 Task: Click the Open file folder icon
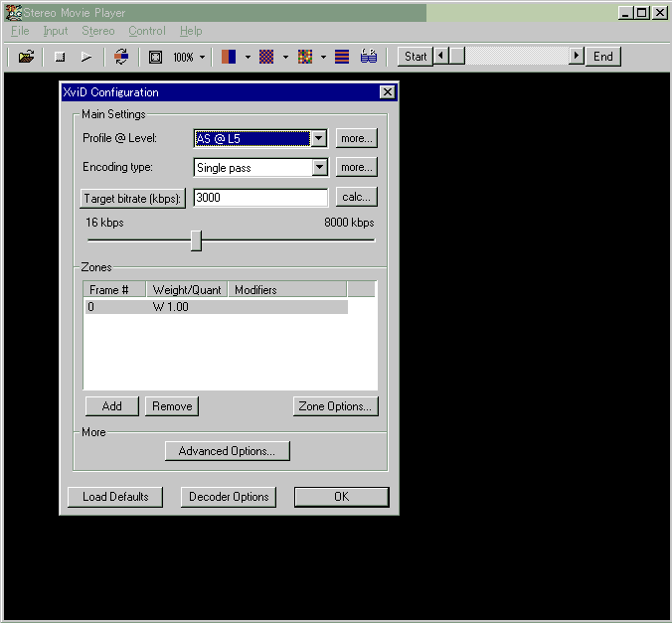(27, 57)
